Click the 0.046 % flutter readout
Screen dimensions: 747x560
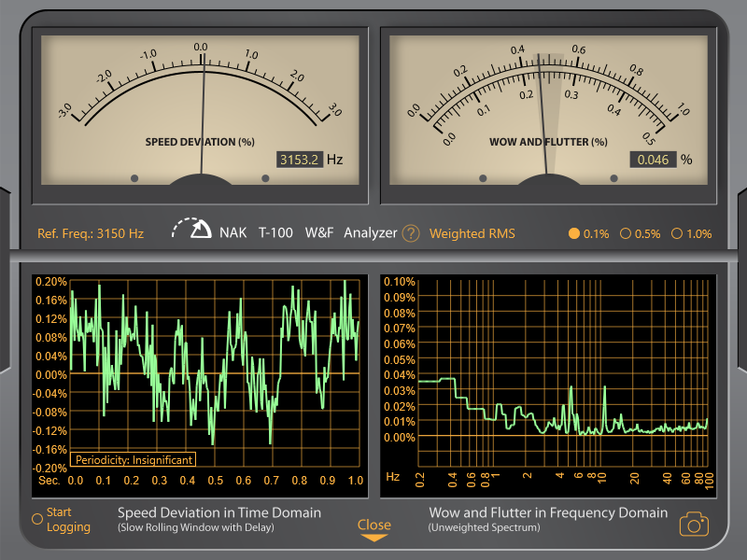[x=654, y=161]
